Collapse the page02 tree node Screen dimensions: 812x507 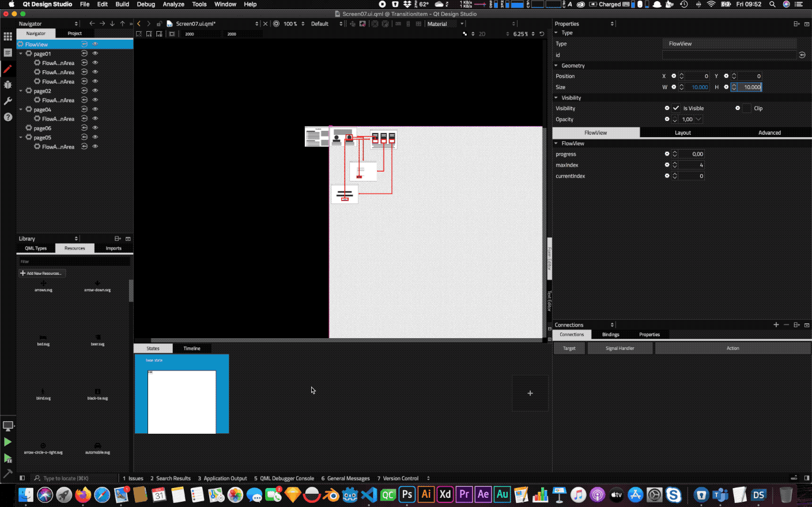click(x=21, y=91)
